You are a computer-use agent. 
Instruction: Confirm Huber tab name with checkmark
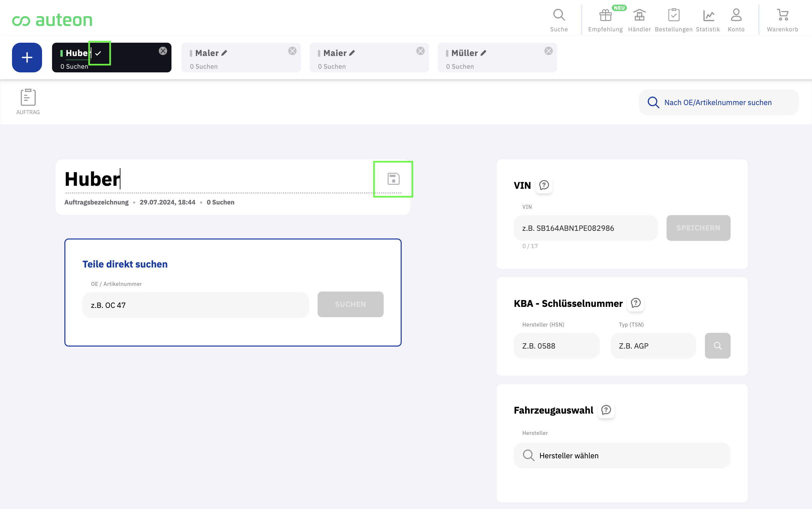(x=98, y=53)
